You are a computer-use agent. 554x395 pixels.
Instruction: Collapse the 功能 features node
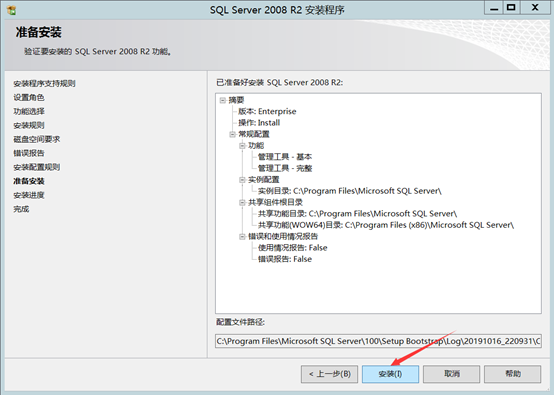click(242, 146)
